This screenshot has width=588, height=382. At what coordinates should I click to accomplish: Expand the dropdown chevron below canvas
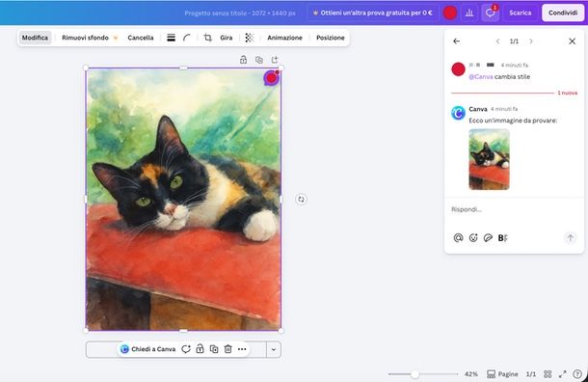[274, 349]
